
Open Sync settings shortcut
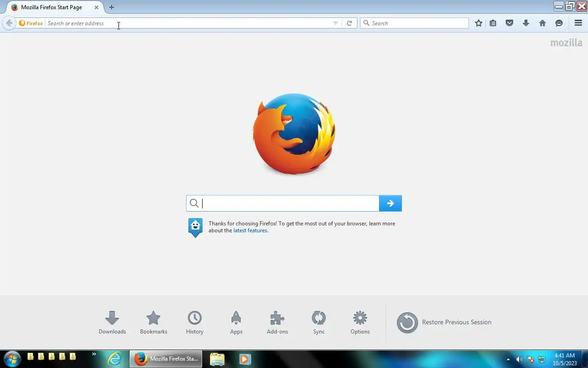(x=319, y=322)
